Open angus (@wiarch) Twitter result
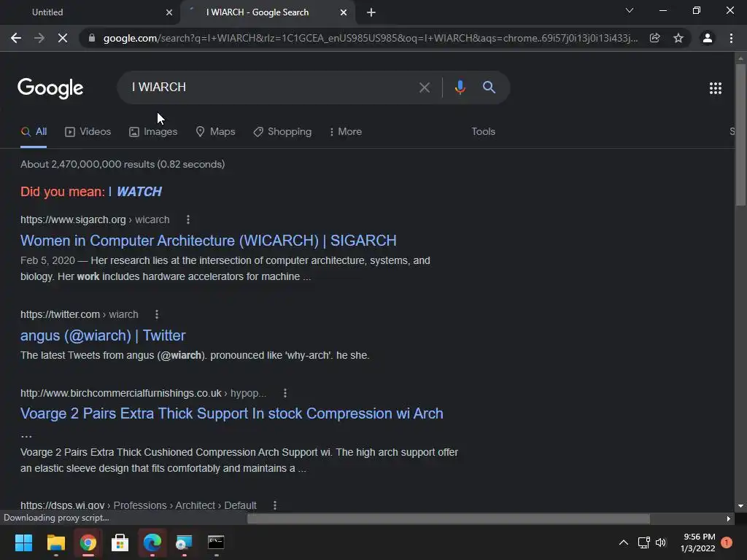Screen dimensions: 747x560 click(x=103, y=335)
